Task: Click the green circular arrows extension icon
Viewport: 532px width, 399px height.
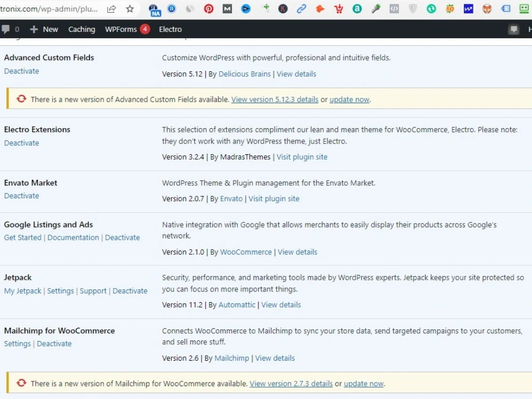Action: (431, 9)
